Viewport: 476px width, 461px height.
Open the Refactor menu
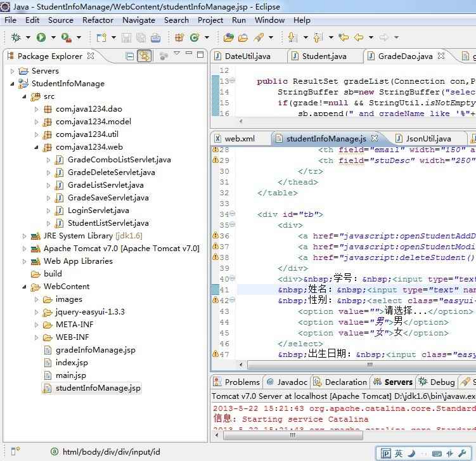[x=98, y=20]
